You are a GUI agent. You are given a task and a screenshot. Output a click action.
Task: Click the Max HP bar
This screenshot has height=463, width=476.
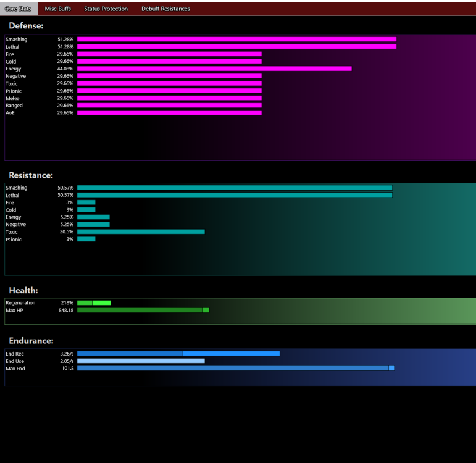[143, 311]
